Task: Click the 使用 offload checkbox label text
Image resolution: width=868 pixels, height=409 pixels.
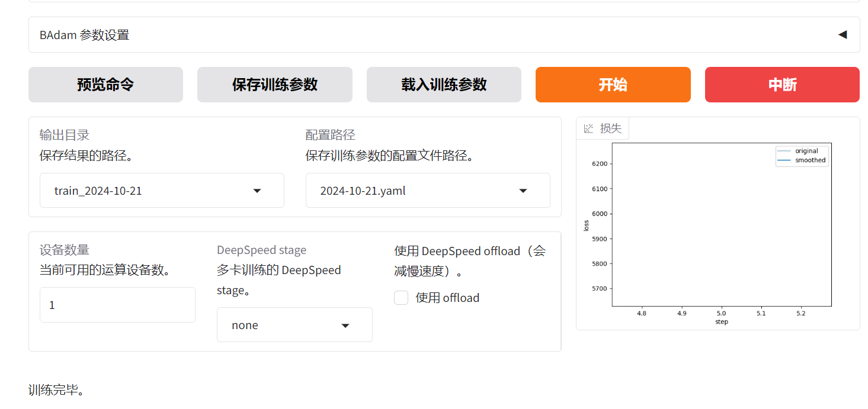Action: tap(447, 298)
